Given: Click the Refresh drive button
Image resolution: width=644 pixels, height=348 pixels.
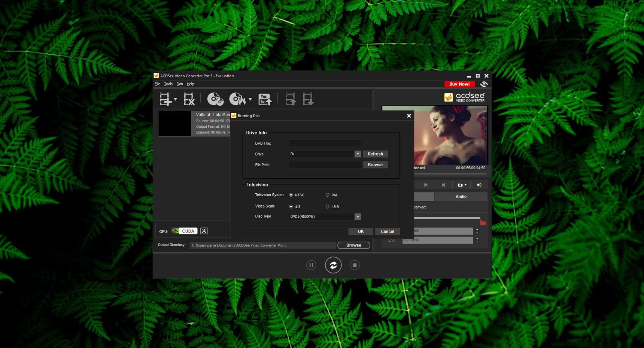Looking at the screenshot, I should (x=375, y=154).
